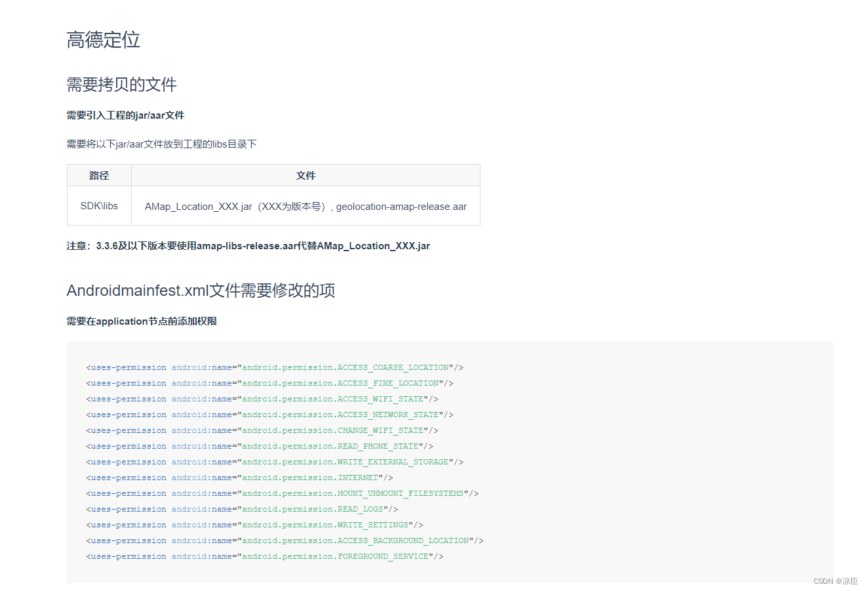Click the CHANGE_WIFI_STATE permission line
Screen dimensions: 868x591
coord(262,430)
